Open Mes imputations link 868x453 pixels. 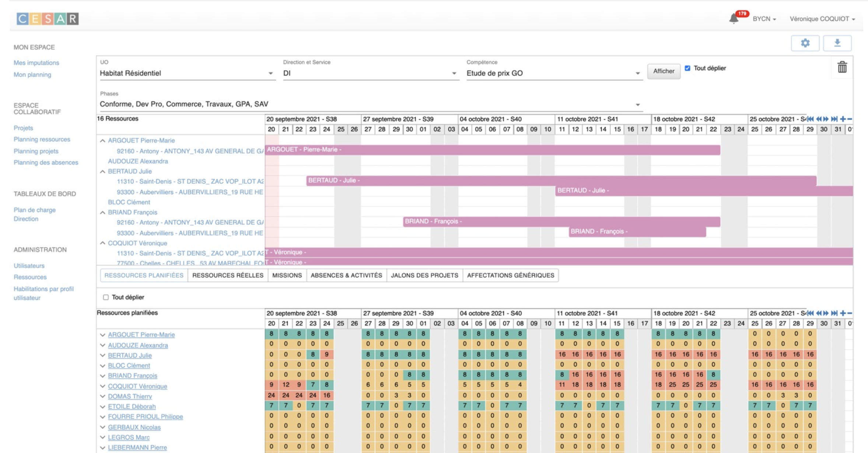point(36,63)
